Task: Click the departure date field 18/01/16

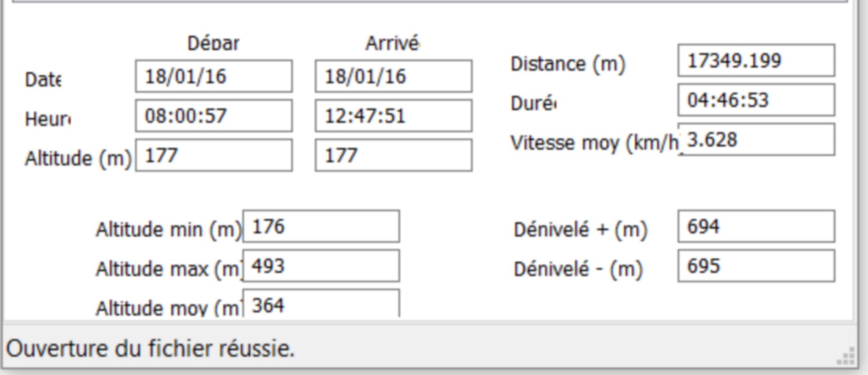Action: (x=214, y=76)
